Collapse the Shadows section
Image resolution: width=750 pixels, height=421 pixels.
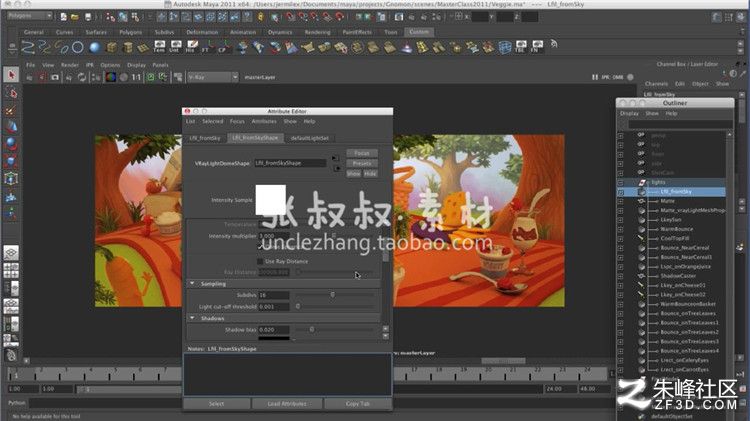192,318
